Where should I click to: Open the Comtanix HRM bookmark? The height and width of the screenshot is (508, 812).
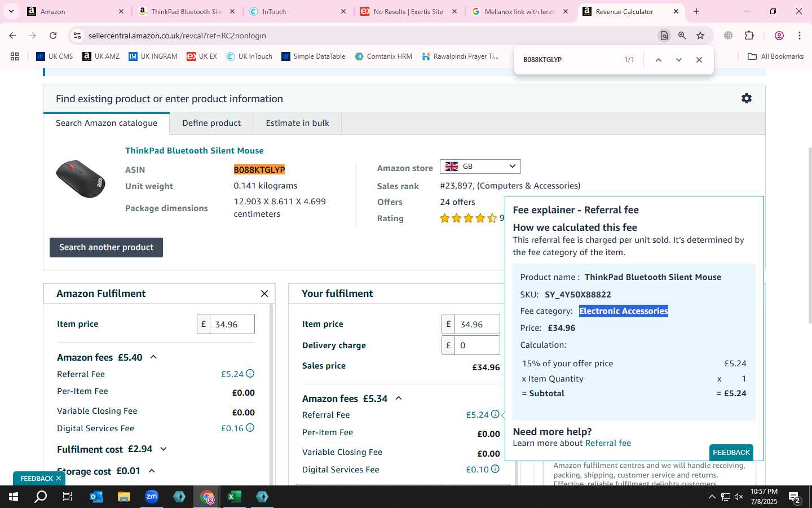point(383,56)
